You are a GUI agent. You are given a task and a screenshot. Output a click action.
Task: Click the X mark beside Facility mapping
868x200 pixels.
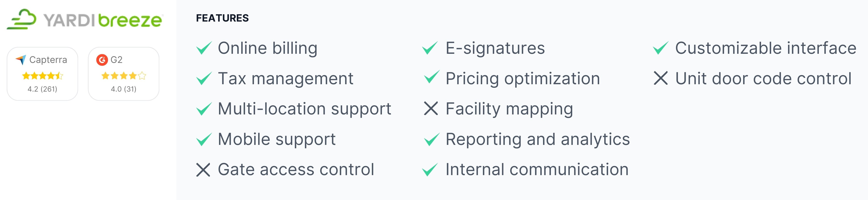(431, 108)
